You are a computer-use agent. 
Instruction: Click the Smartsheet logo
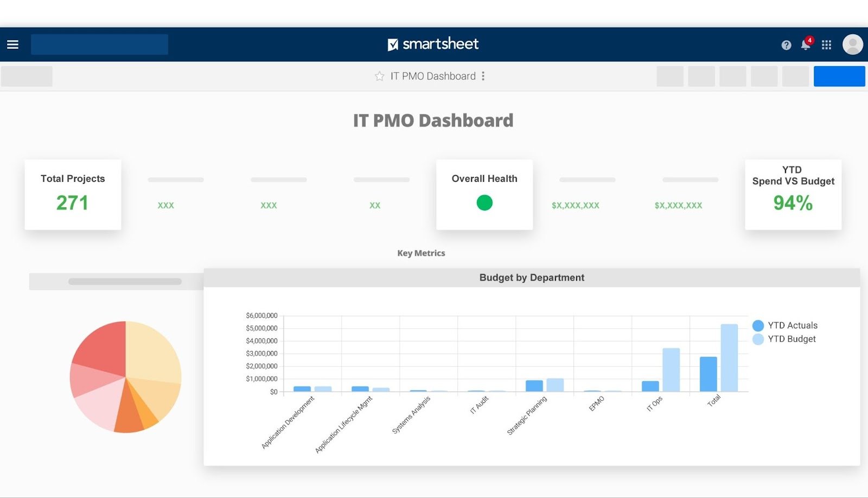coord(433,44)
